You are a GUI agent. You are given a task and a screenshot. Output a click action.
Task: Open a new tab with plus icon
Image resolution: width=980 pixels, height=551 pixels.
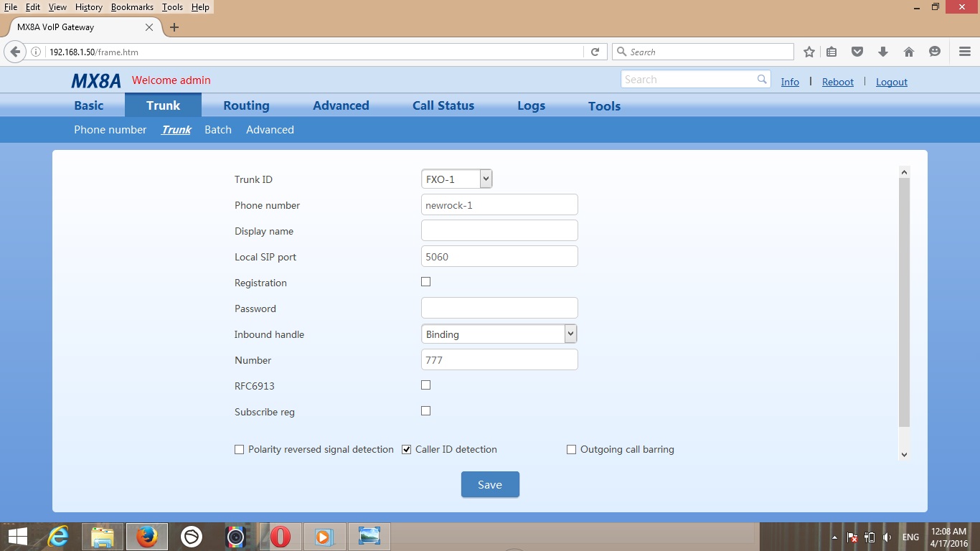[174, 27]
